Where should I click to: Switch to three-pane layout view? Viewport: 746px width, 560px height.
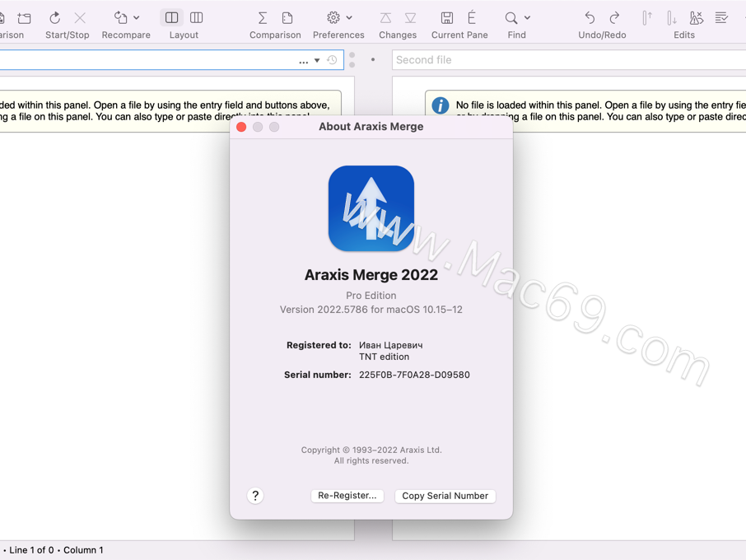(196, 16)
